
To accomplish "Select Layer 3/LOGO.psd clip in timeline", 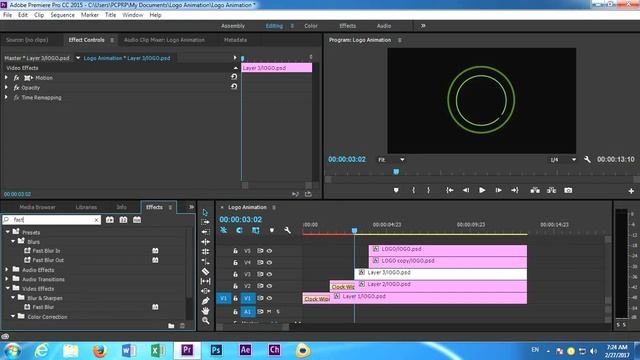I will tap(441, 273).
